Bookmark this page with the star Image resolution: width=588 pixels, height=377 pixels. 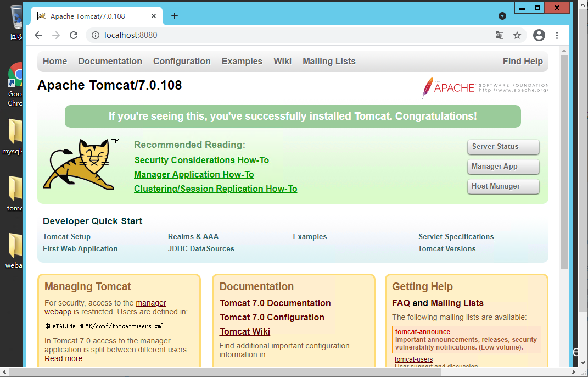pyautogui.click(x=517, y=35)
